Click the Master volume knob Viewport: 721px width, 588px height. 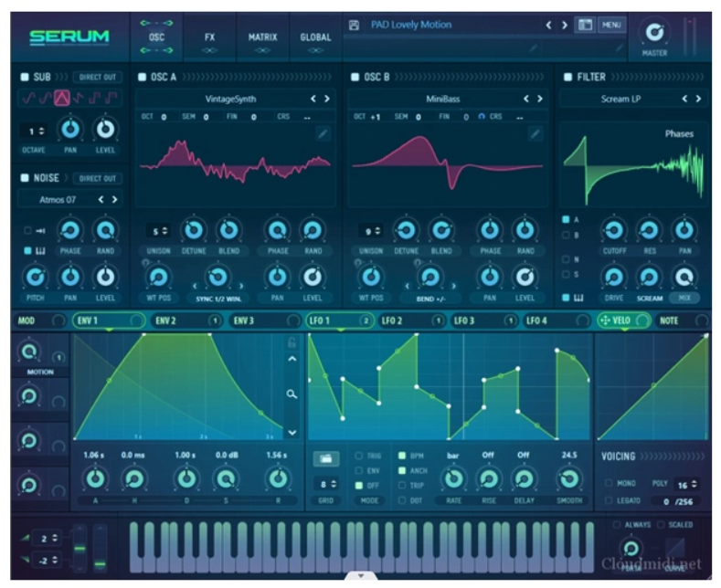[x=655, y=32]
